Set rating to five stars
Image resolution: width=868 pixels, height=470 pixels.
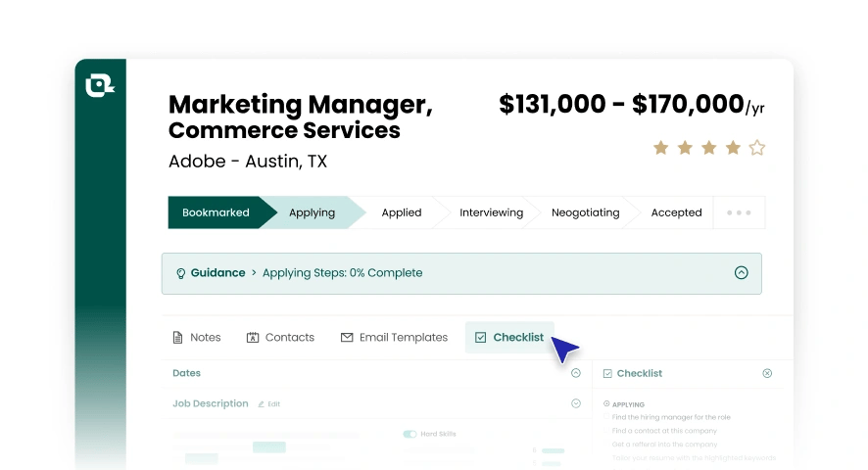pos(756,148)
